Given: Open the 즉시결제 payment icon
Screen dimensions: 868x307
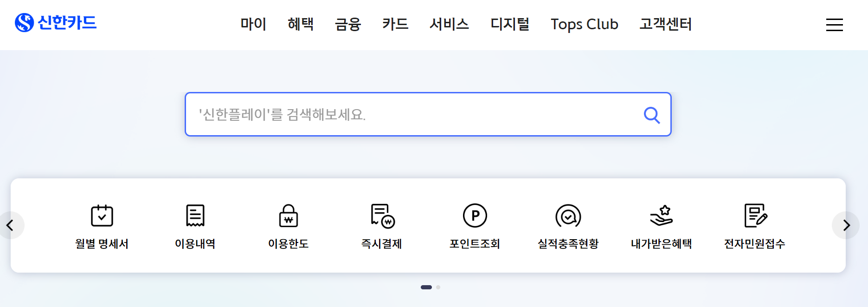Looking at the screenshot, I should tap(383, 216).
